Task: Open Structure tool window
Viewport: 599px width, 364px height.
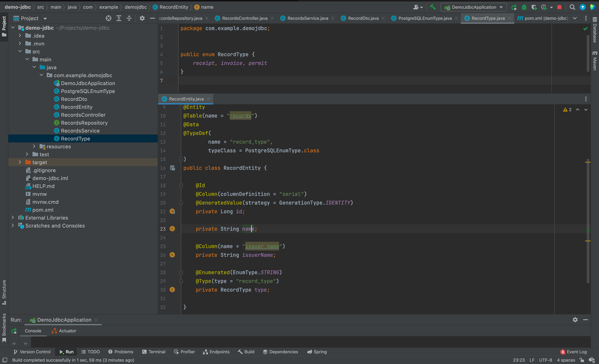Action: coord(4,292)
